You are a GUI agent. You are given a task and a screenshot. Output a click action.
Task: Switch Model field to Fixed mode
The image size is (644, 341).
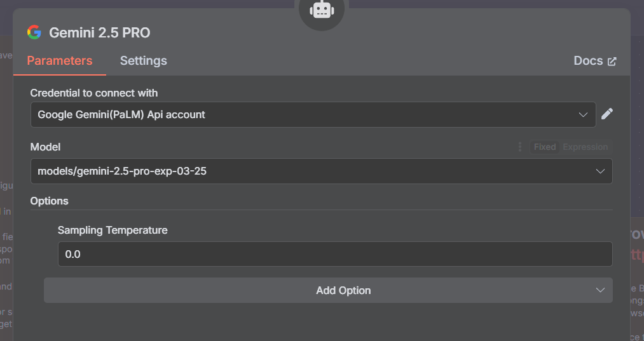(545, 147)
